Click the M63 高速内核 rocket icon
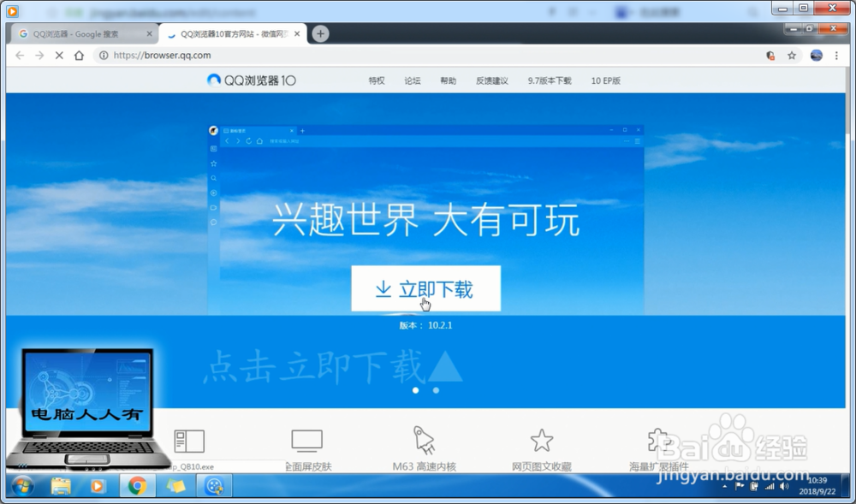 pyautogui.click(x=425, y=440)
